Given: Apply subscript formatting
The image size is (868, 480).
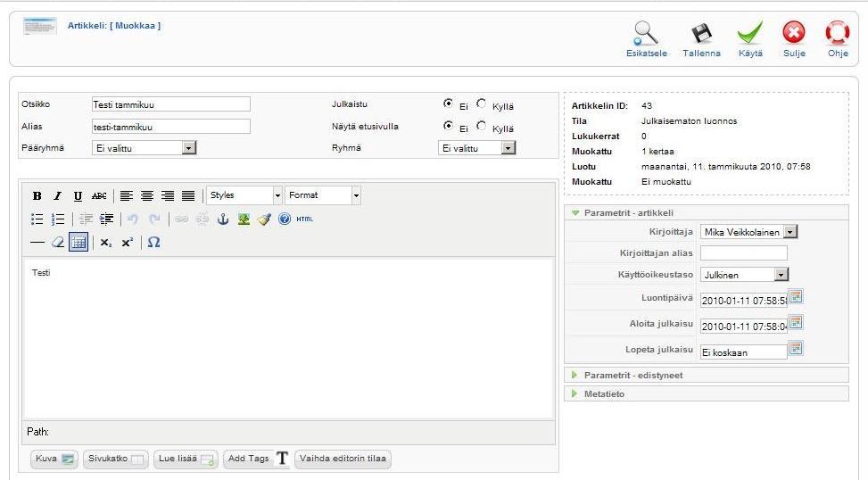Looking at the screenshot, I should [106, 243].
